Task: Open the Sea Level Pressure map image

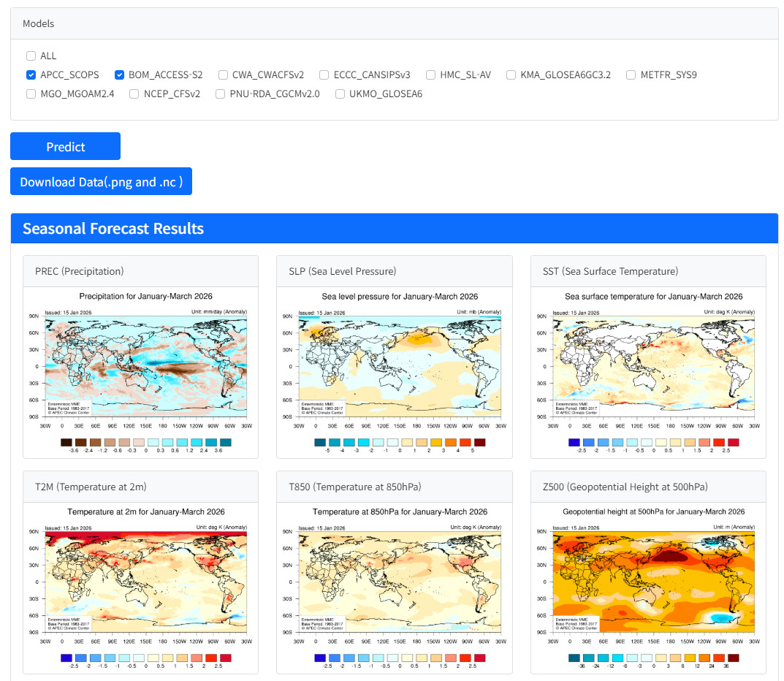Action: tap(394, 369)
